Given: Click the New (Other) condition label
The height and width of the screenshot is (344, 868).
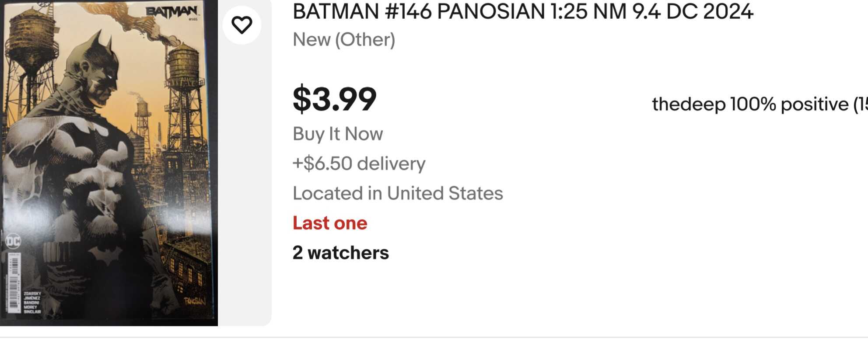Looking at the screenshot, I should pos(344,40).
